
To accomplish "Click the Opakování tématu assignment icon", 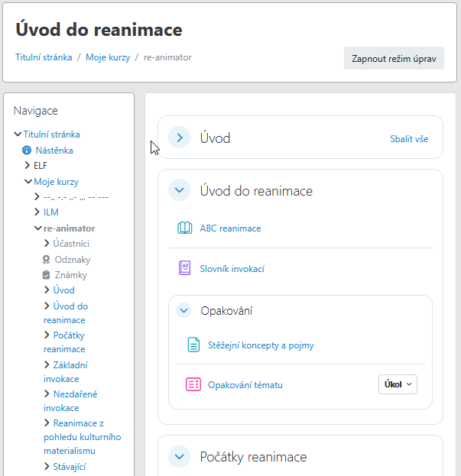I will click(x=193, y=384).
